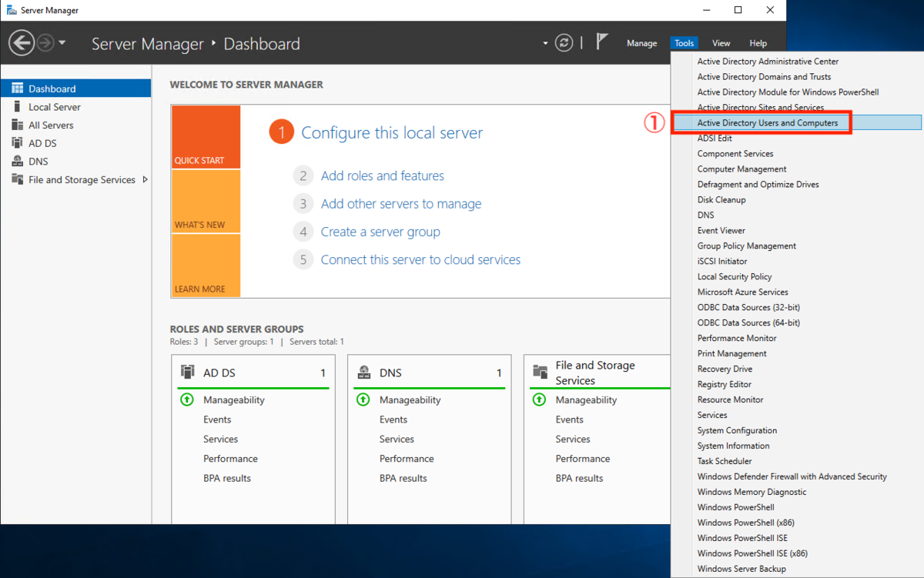Launch Windows PowerShell ISE (x86)
This screenshot has width=924, height=578.
[796, 553]
